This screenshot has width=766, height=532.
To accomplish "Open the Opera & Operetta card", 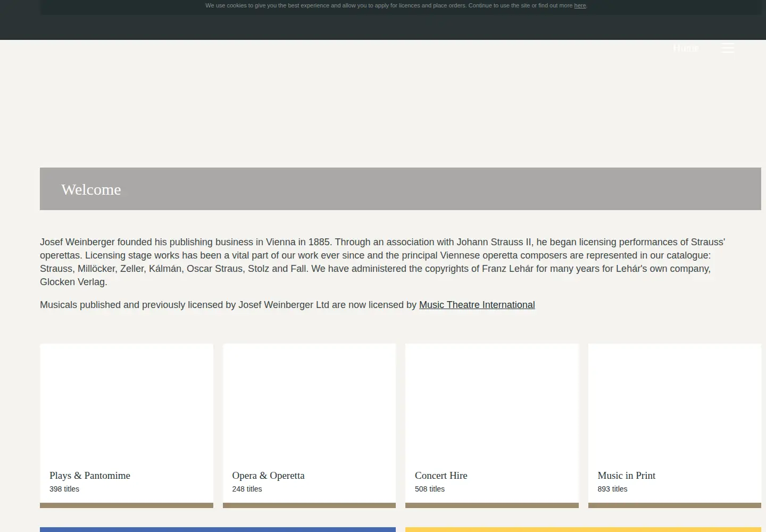I will click(309, 426).
